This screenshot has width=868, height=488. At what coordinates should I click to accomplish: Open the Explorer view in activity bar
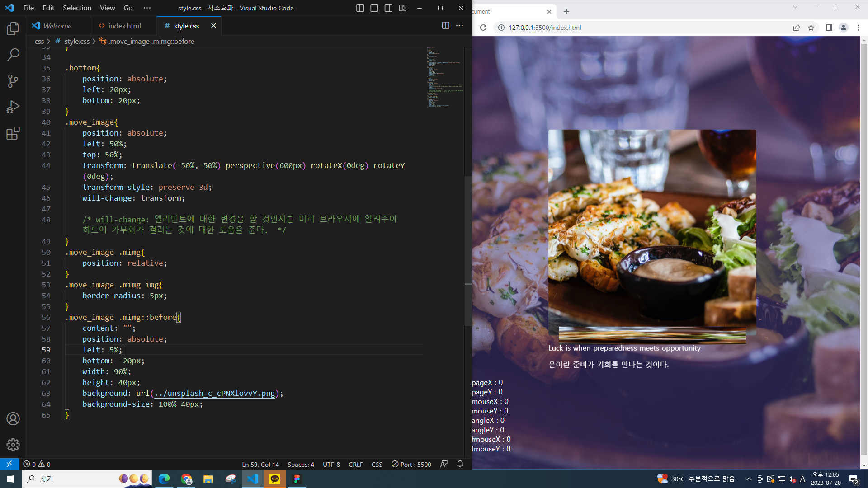click(13, 29)
